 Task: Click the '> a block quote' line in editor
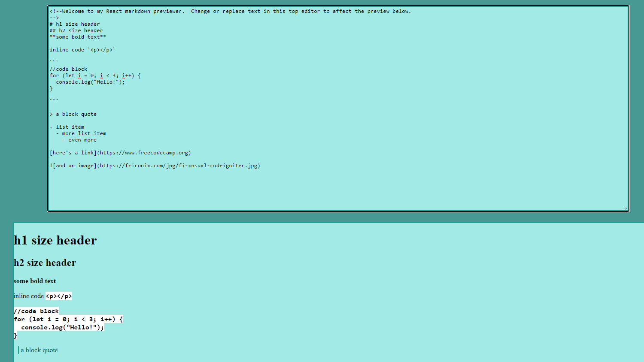[73, 114]
